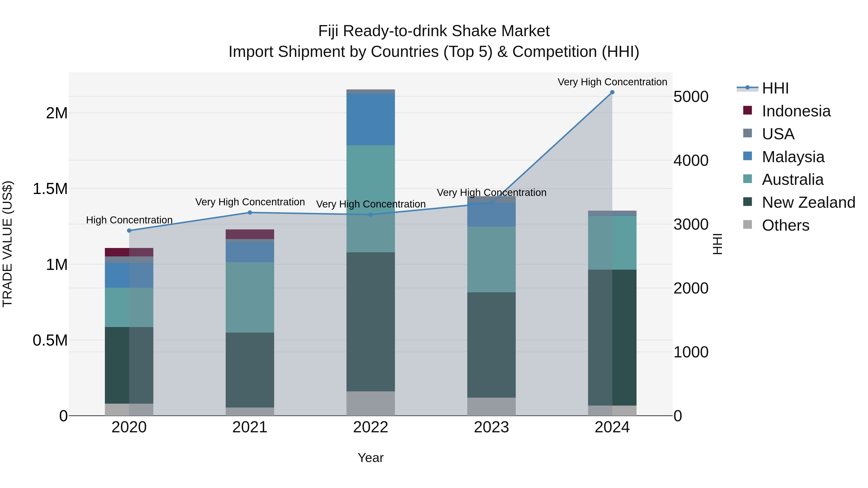Select the Others legend label
Image resolution: width=868 pixels, height=488 pixels.
[786, 225]
